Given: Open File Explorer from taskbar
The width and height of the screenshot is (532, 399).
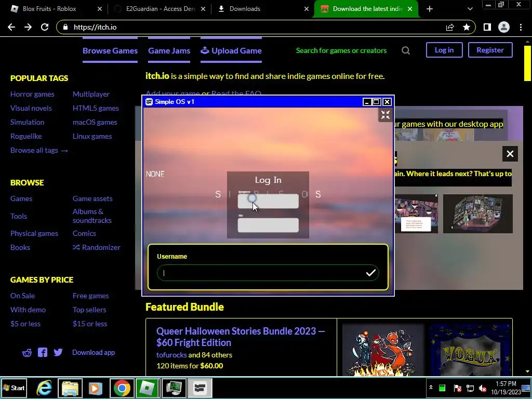Looking at the screenshot, I should pos(70,388).
